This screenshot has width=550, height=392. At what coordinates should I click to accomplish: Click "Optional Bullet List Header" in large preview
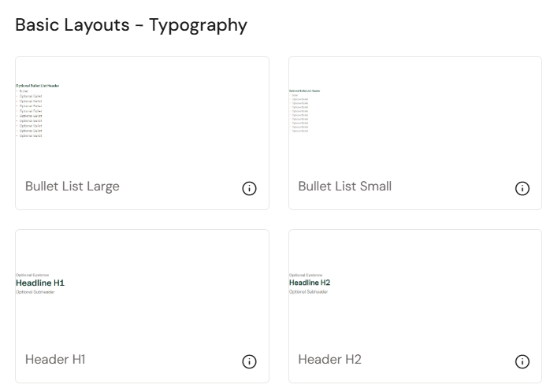pyautogui.click(x=37, y=85)
